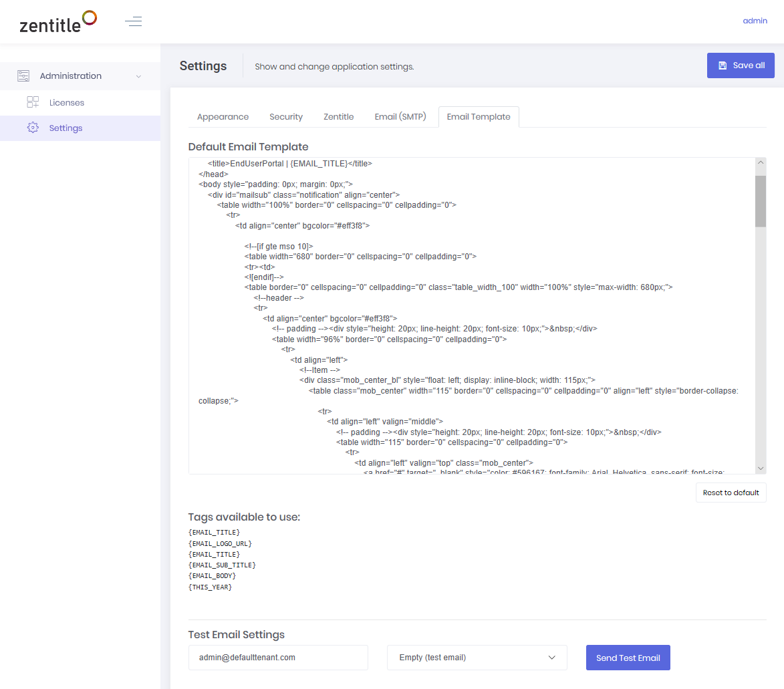Image resolution: width=784 pixels, height=689 pixels.
Task: Click the dropdown arrow in test email select
Action: 552,658
